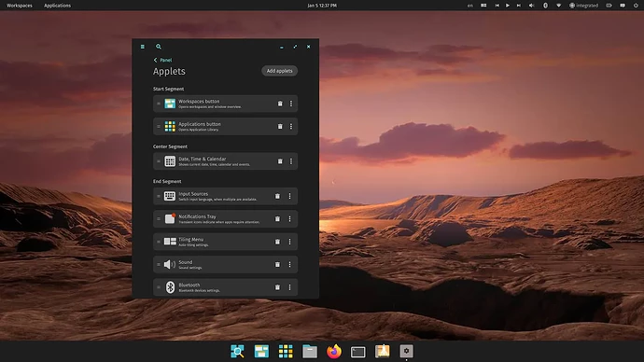The width and height of the screenshot is (644, 362).
Task: Open the sound volume applet in the panel
Action: 531,6
